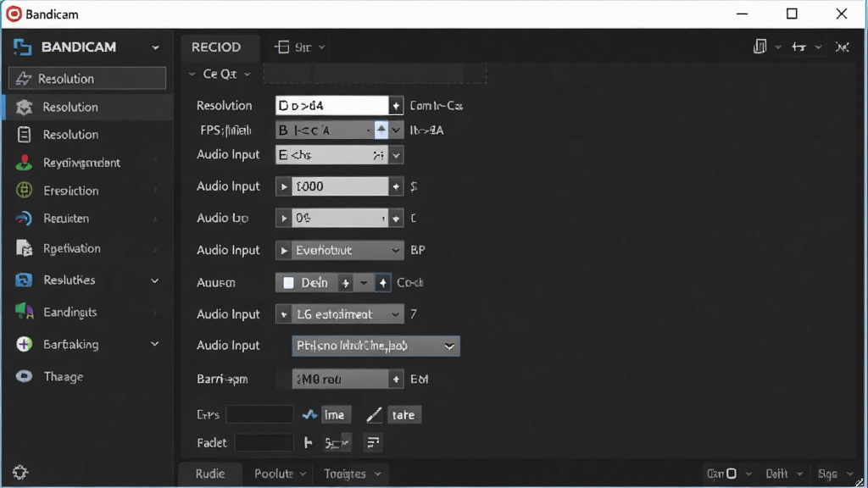The width and height of the screenshot is (868, 488).
Task: Click inside the MO rou value field
Action: [x=340, y=379]
